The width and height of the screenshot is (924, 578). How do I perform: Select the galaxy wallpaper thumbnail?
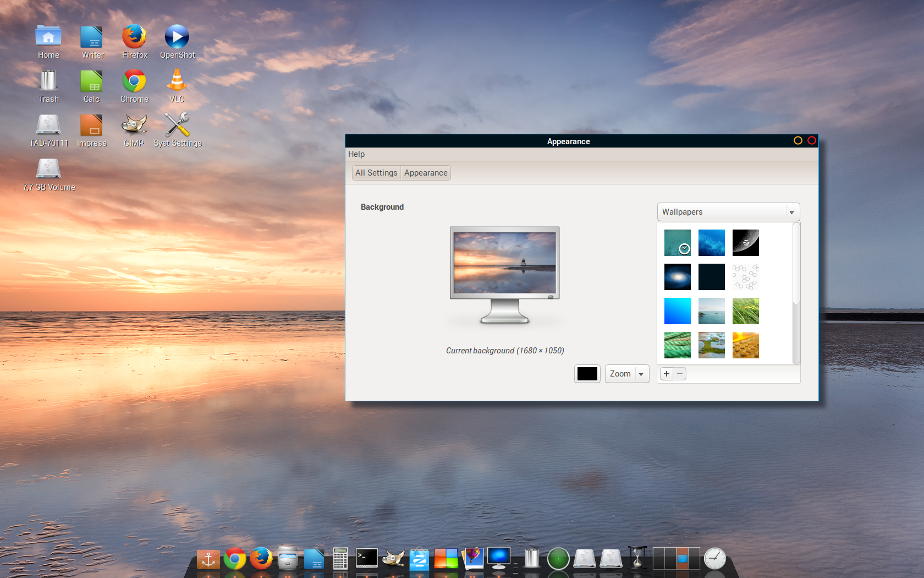(x=677, y=277)
